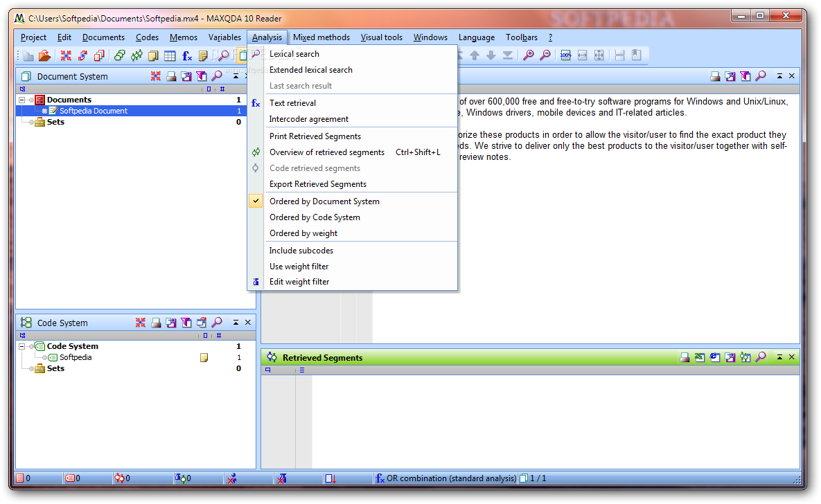Select Softpedia code in Code System

click(x=76, y=357)
